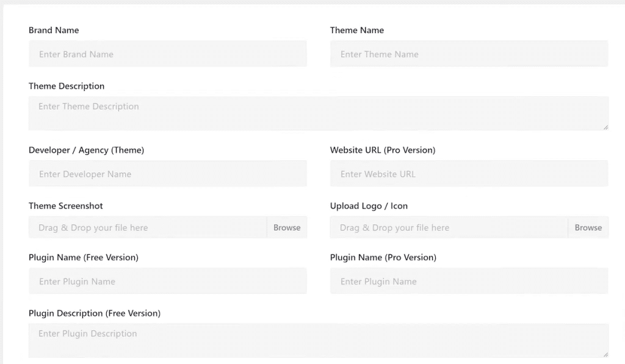Image resolution: width=625 pixels, height=364 pixels.
Task: Click inside the Plugin Description textarea
Action: click(x=317, y=340)
